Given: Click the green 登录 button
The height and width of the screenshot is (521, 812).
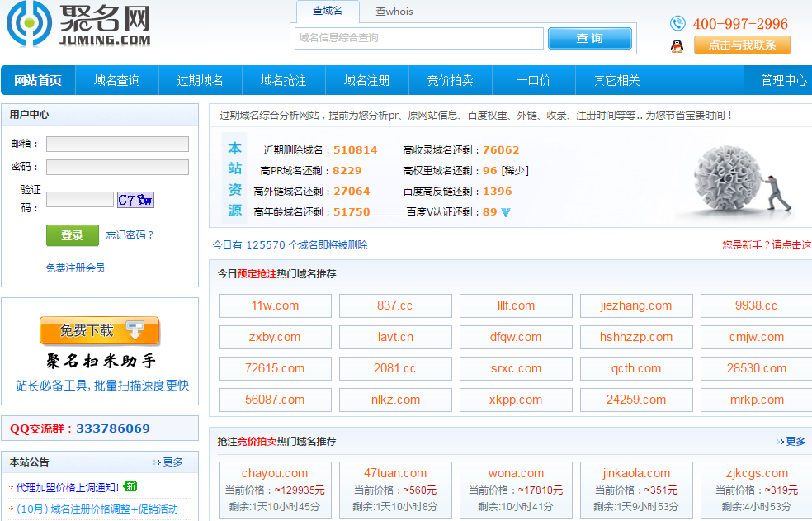Looking at the screenshot, I should pyautogui.click(x=72, y=235).
